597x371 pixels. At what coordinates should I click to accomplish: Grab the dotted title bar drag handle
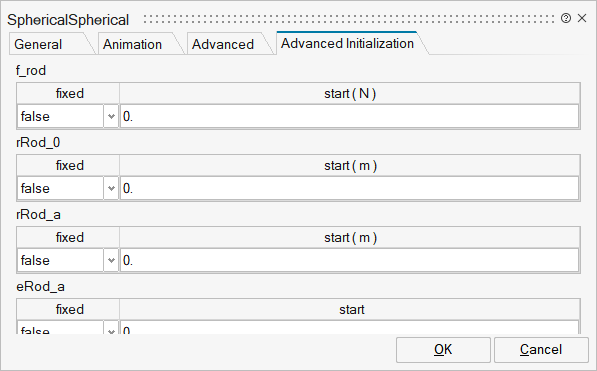[x=349, y=19]
